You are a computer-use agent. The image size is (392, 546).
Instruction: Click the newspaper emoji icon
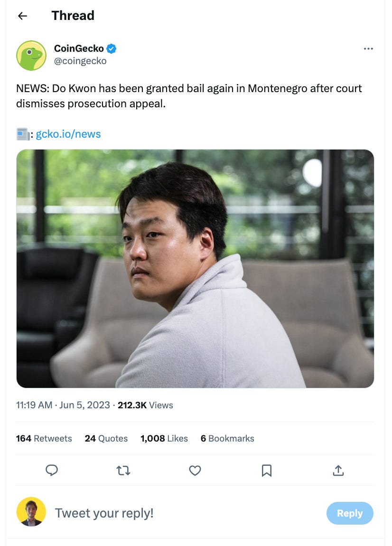coord(23,134)
